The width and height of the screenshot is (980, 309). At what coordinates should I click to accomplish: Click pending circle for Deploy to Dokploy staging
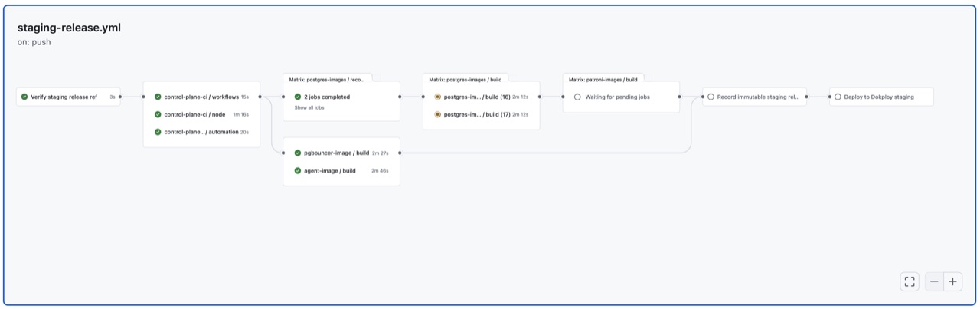pyautogui.click(x=838, y=97)
